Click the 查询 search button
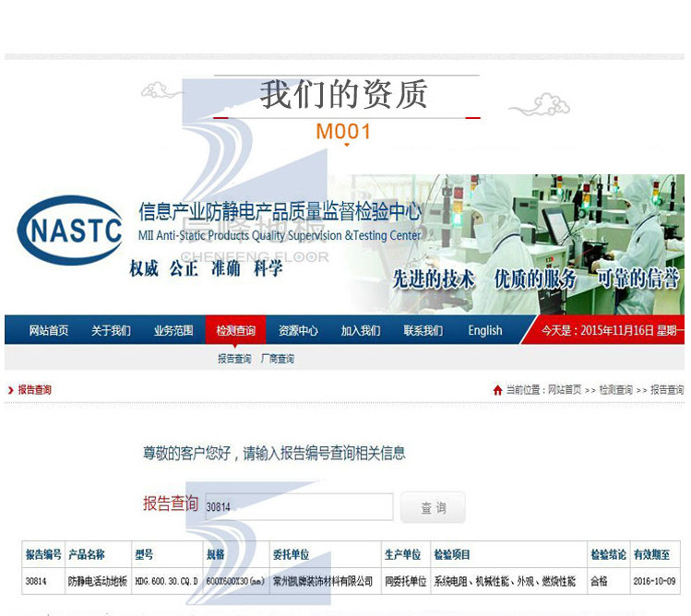This screenshot has height=616, width=691. [433, 507]
